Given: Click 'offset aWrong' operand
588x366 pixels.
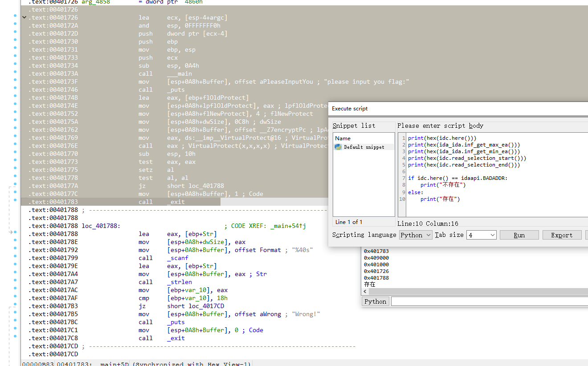Looking at the screenshot, I should 258,314.
